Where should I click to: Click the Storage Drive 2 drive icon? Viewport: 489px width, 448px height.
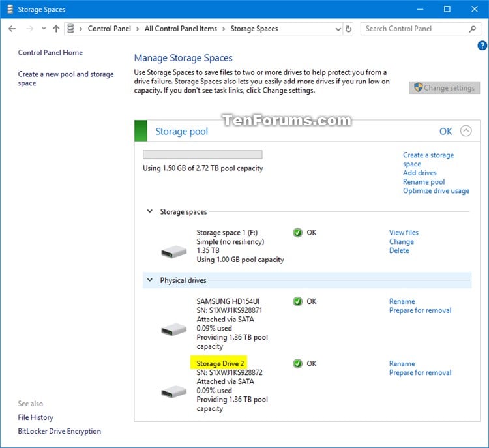[173, 391]
